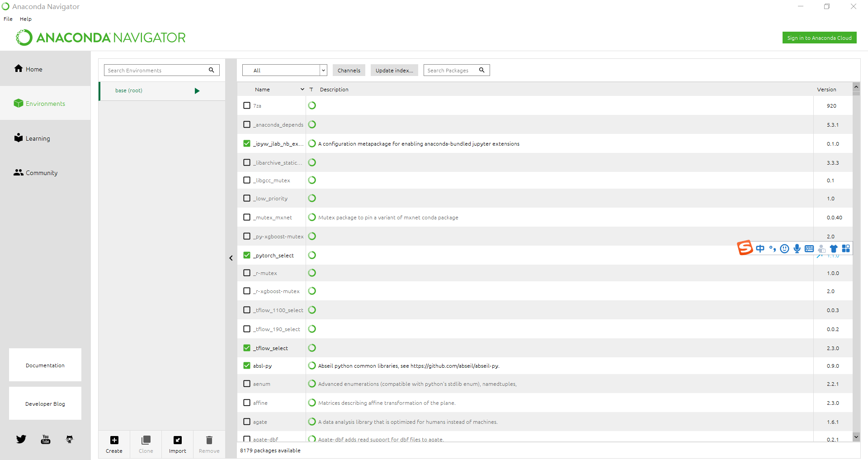Check the _libgcc_mutex package checkbox
868x460 pixels.
point(247,180)
